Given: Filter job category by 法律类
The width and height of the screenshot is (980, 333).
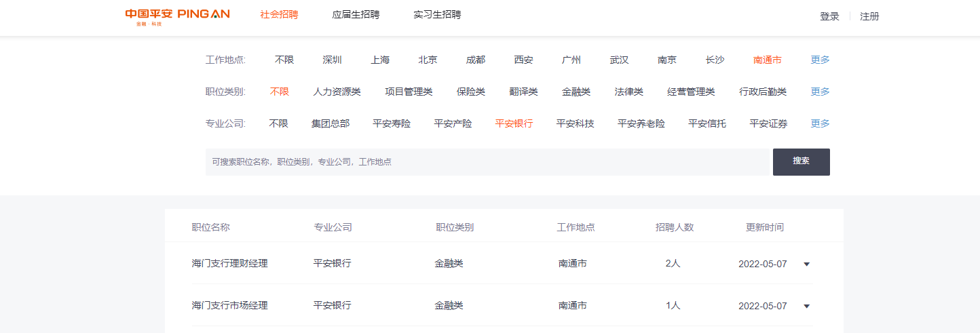Looking at the screenshot, I should coord(629,92).
